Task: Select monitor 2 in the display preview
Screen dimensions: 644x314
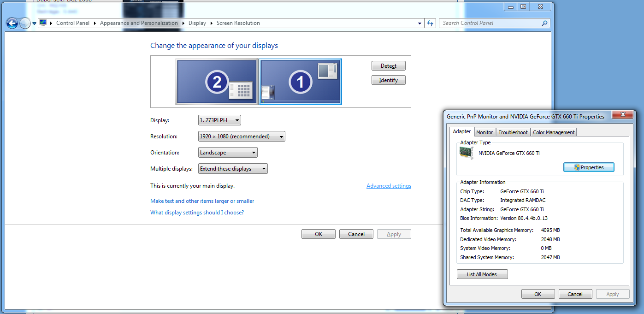Action: [x=217, y=82]
